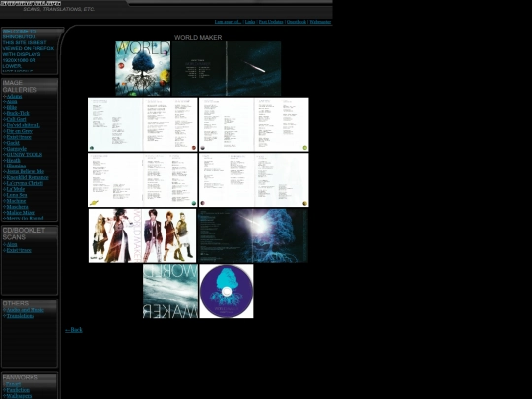The height and width of the screenshot is (399, 532).
Task: Open the Machine image gallery
Action: pyautogui.click(x=16, y=201)
